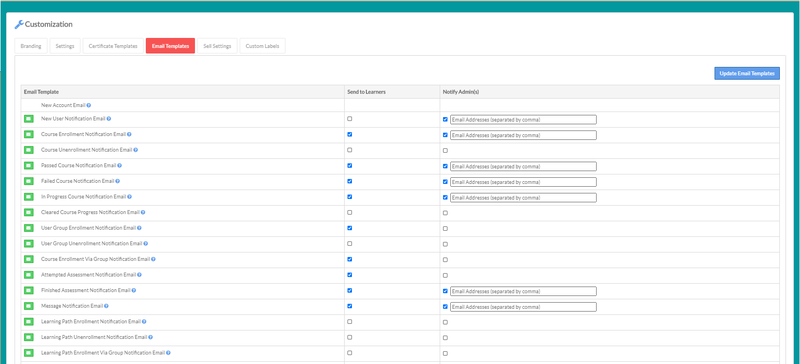Open the Custom Labels tab
Image resolution: width=800 pixels, height=364 pixels.
(262, 46)
